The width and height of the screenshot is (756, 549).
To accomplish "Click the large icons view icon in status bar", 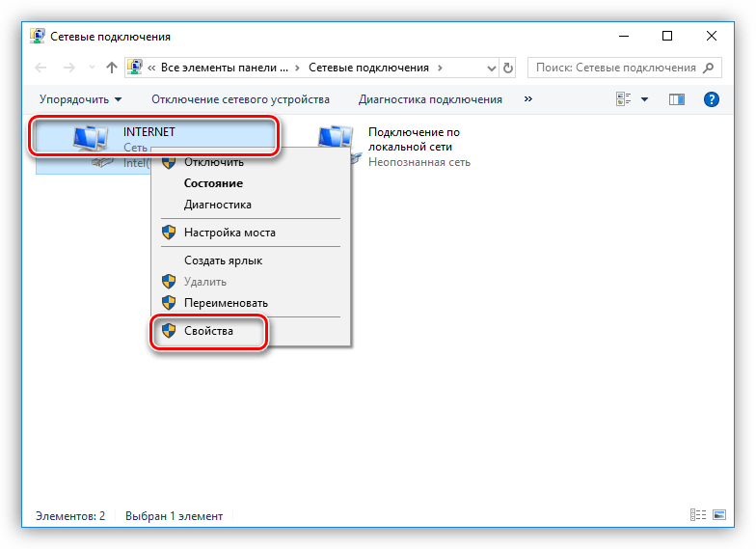I will (x=719, y=515).
